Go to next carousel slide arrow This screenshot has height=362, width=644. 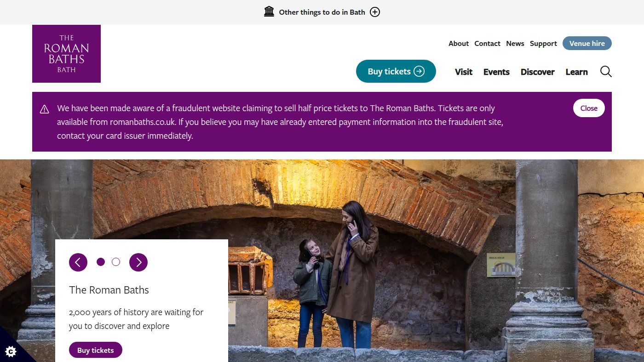coord(138,262)
